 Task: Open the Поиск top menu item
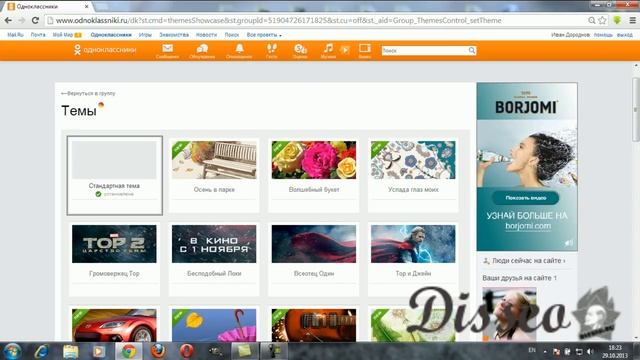click(x=231, y=35)
